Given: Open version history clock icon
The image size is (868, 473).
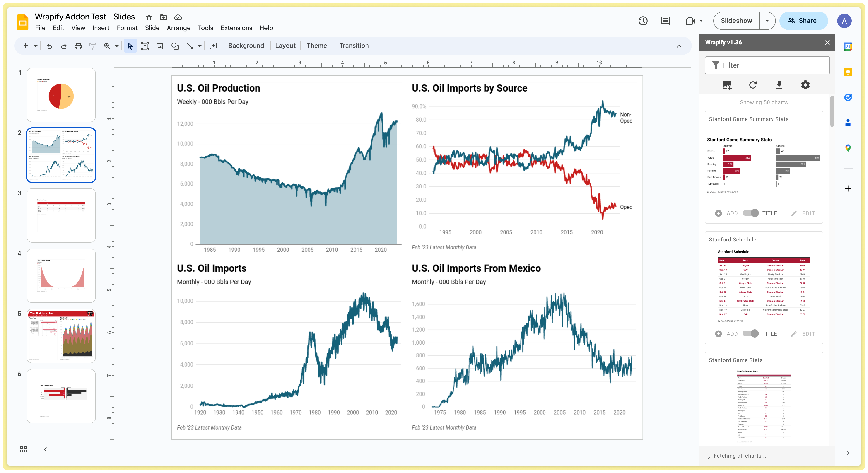Looking at the screenshot, I should click(x=643, y=21).
